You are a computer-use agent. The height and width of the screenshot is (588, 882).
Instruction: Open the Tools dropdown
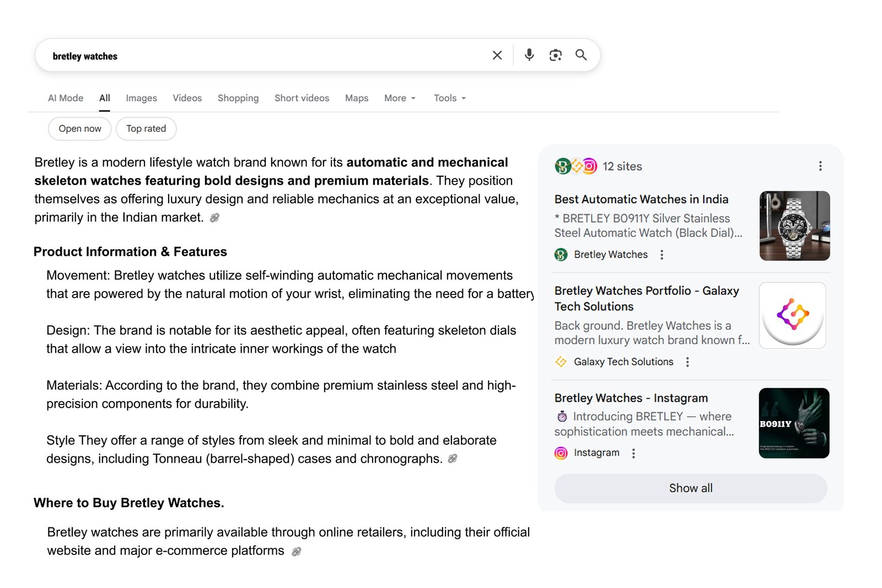pos(449,98)
